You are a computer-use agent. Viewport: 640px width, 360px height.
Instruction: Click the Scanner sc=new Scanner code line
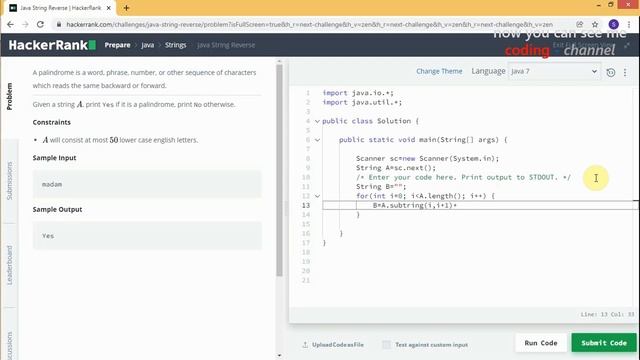pyautogui.click(x=427, y=158)
